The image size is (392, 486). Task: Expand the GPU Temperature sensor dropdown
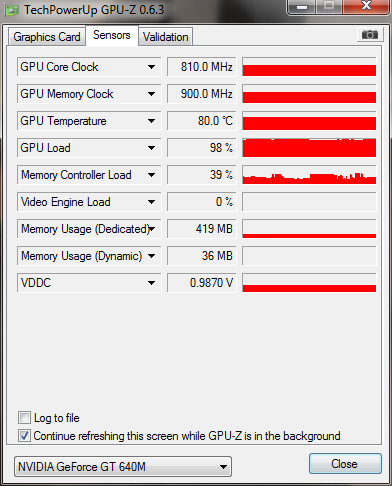click(x=151, y=121)
